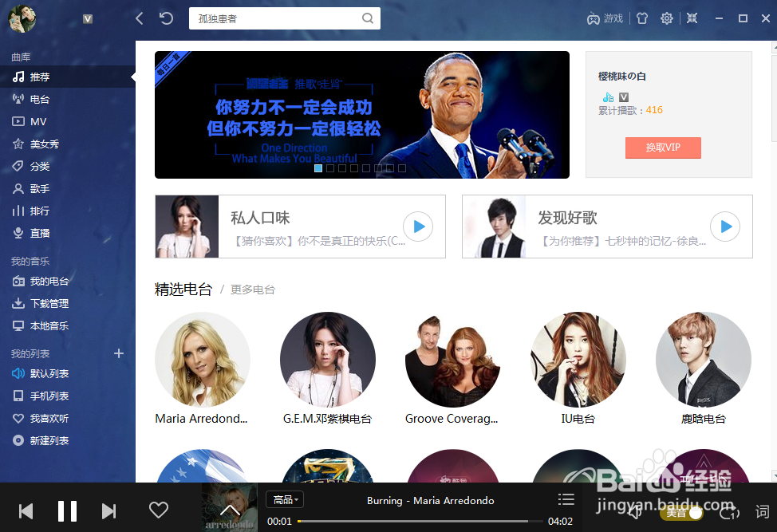Open the G.E.M.邓紫棋电台 station
777x532 pixels.
pyautogui.click(x=328, y=360)
